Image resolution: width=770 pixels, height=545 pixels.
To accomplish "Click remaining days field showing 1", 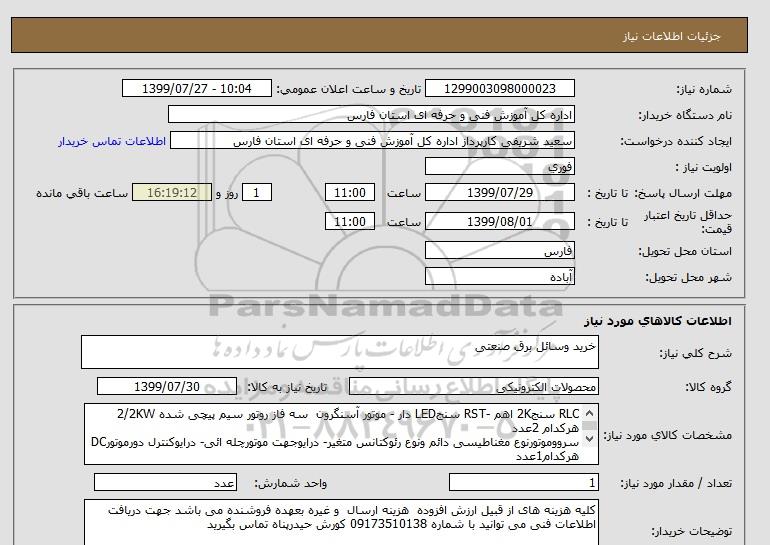I will tap(257, 192).
